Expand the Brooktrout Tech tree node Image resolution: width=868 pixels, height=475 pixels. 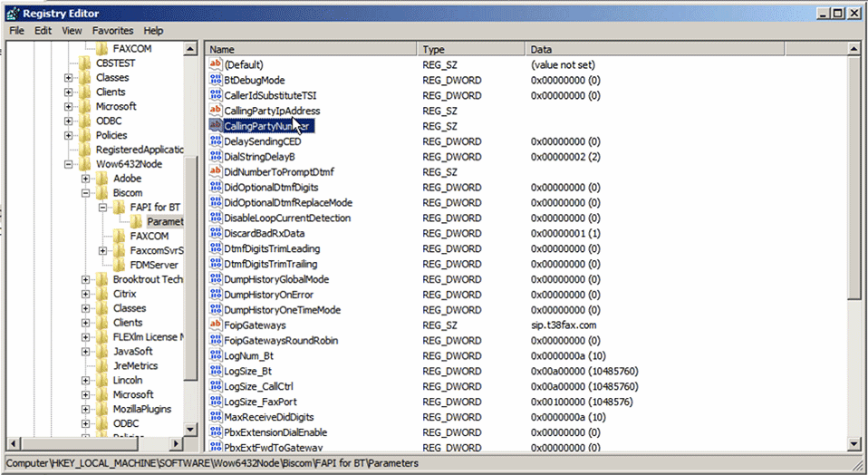[x=85, y=279]
